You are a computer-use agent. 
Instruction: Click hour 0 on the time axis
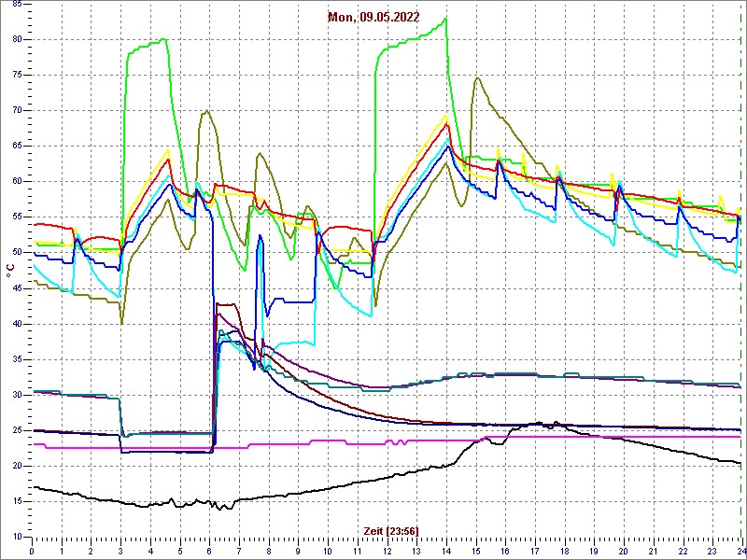(32, 551)
